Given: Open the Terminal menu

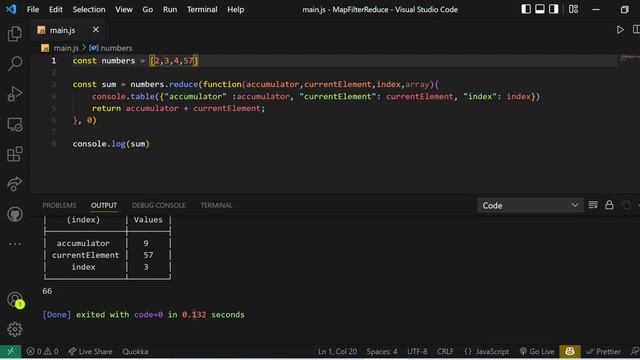Looking at the screenshot, I should (x=202, y=9).
